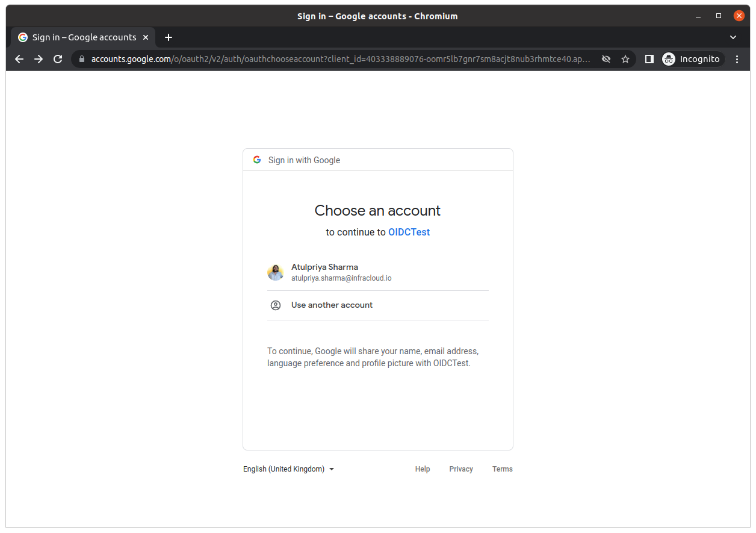Click the Choose an account heading

pos(377,210)
